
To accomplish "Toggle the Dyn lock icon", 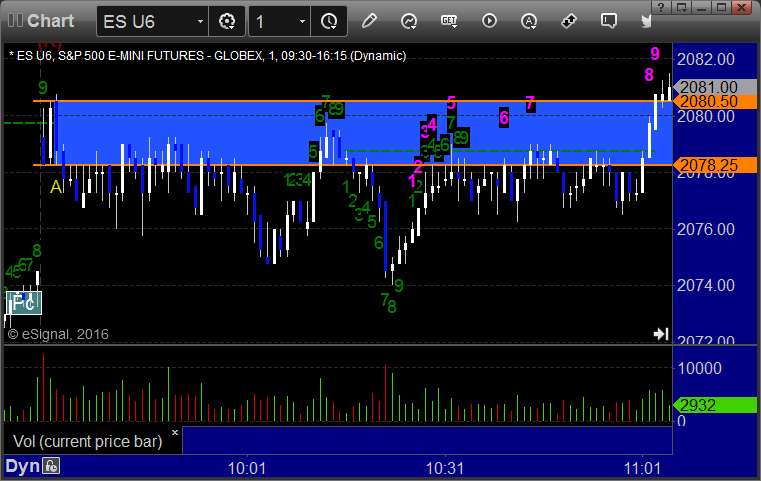I will coord(51,466).
